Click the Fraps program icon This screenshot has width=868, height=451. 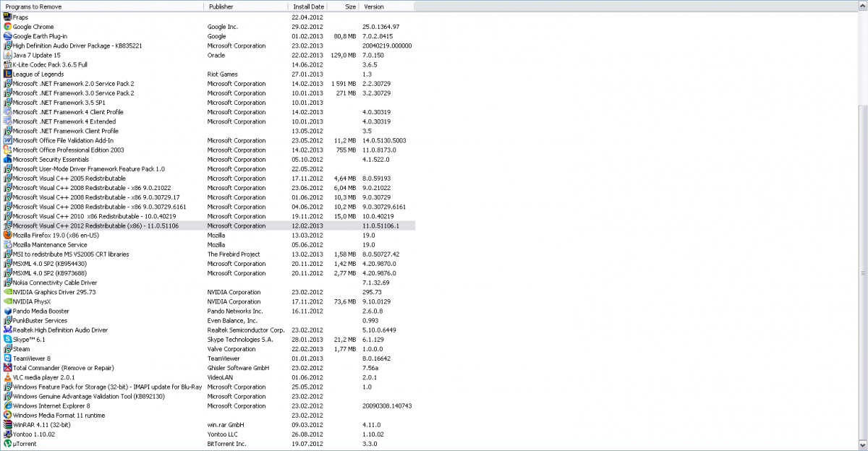click(x=7, y=17)
